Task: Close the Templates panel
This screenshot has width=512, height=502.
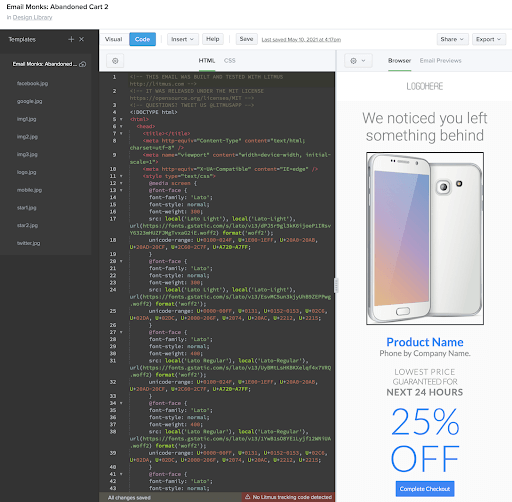Action: pos(81,39)
